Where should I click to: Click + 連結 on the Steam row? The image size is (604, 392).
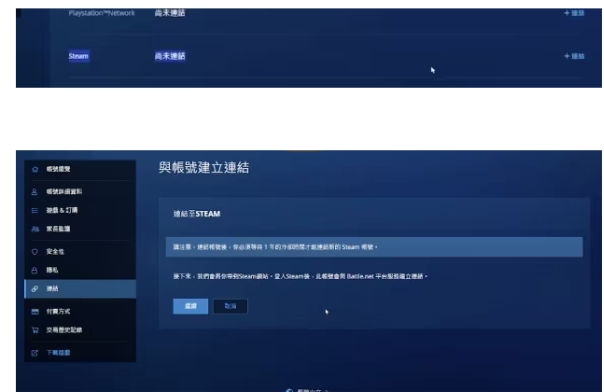point(574,56)
